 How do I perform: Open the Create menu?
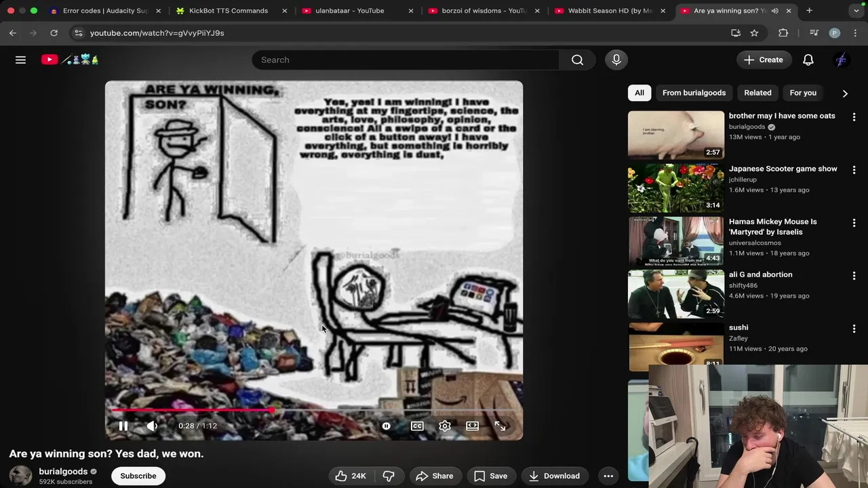764,60
